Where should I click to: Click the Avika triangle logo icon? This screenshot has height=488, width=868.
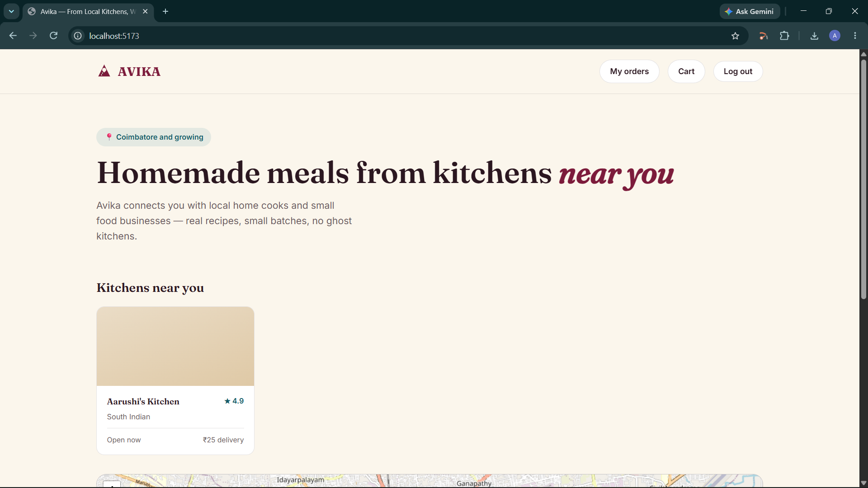click(104, 71)
